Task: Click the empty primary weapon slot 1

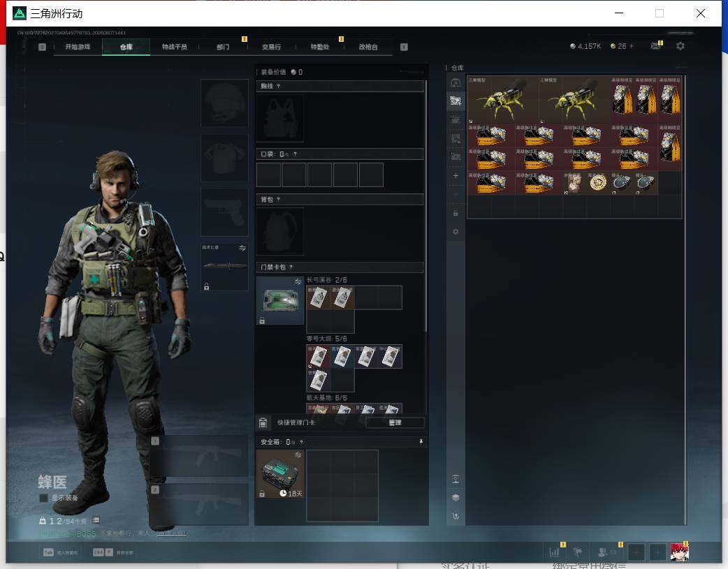Action: tap(200, 456)
